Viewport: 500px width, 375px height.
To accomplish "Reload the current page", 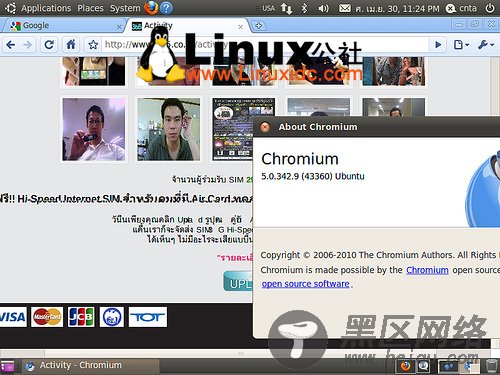I will 49,45.
